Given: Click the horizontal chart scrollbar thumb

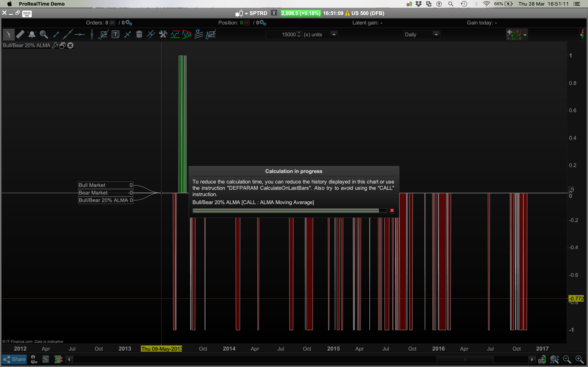Looking at the screenshot, I should (x=465, y=359).
